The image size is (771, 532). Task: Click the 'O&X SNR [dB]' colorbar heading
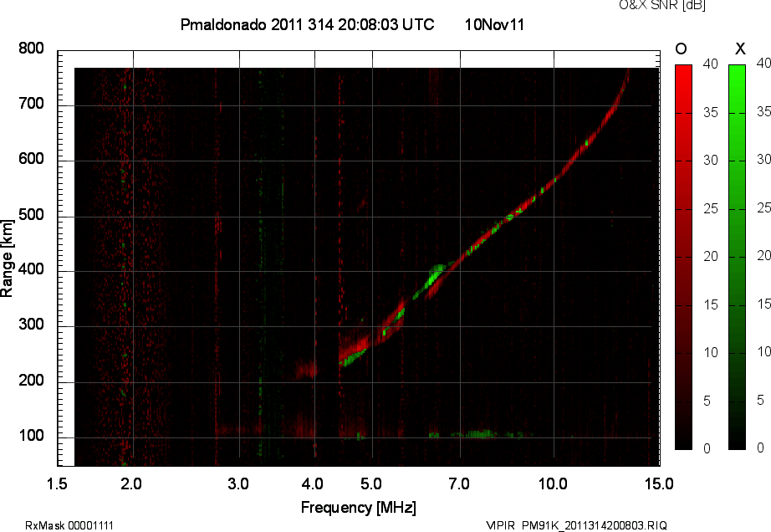(x=661, y=5)
